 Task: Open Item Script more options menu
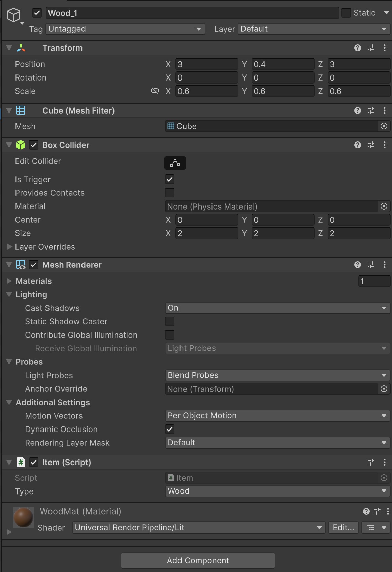[384, 462]
